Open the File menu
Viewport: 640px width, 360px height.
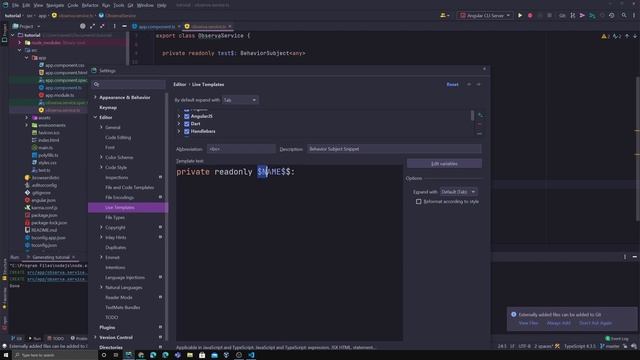pyautogui.click(x=16, y=5)
